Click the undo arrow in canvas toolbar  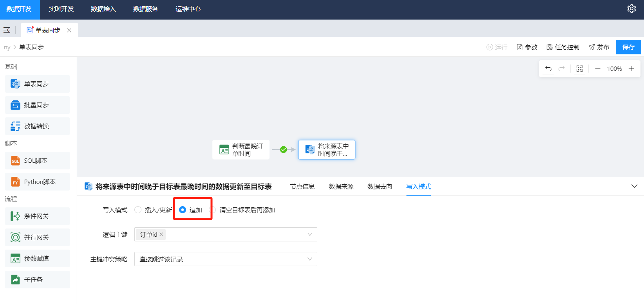[x=548, y=69]
